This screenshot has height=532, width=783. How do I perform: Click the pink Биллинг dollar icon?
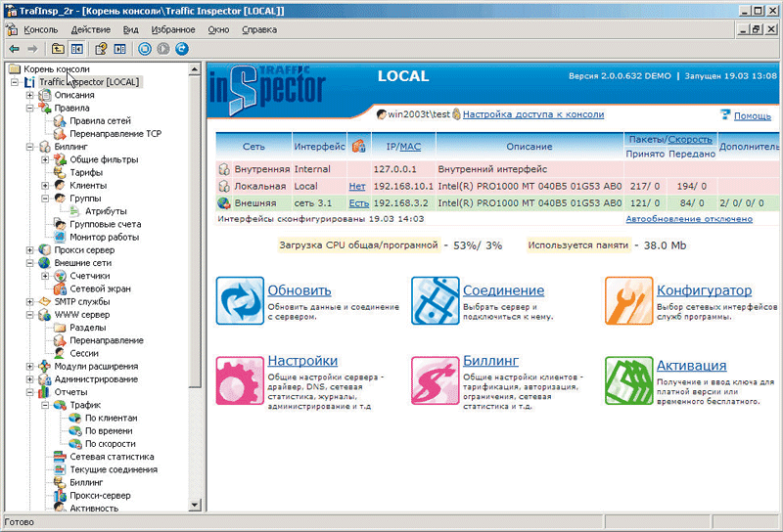click(435, 380)
